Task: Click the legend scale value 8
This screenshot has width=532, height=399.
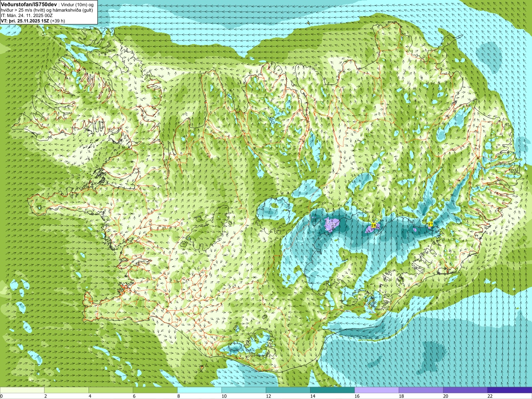Action: [178, 396]
